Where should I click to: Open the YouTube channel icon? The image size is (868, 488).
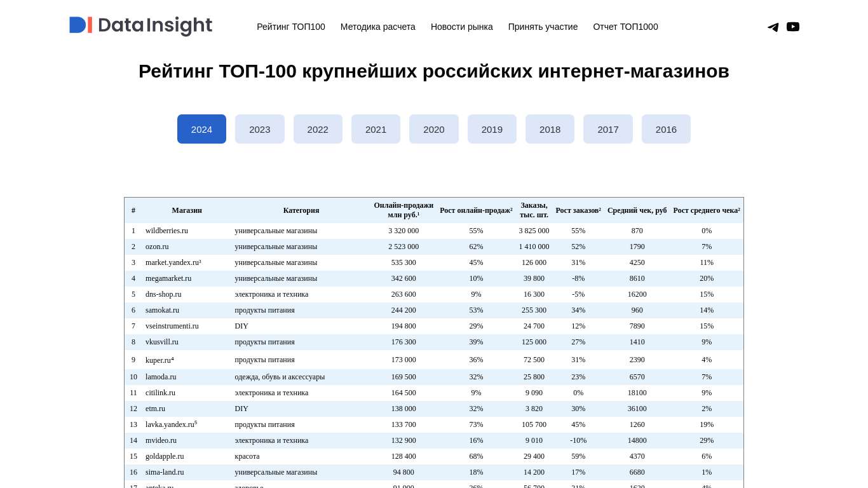793,27
